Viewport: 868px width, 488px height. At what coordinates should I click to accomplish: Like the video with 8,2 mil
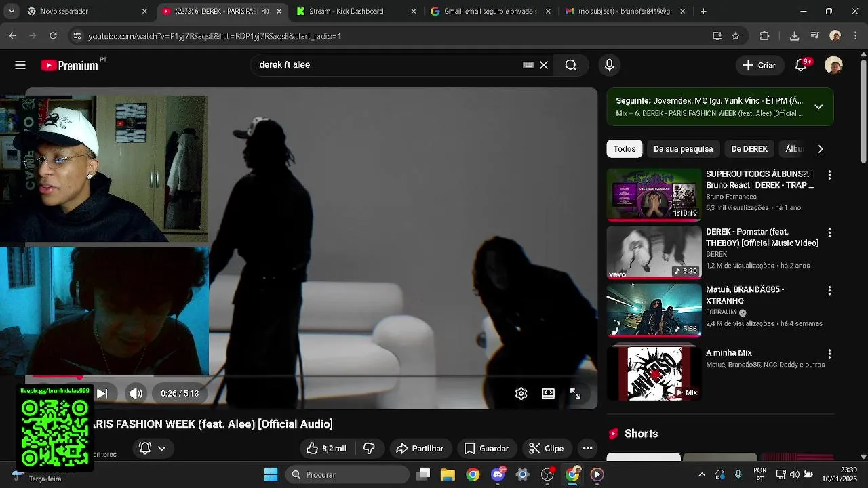pos(326,448)
